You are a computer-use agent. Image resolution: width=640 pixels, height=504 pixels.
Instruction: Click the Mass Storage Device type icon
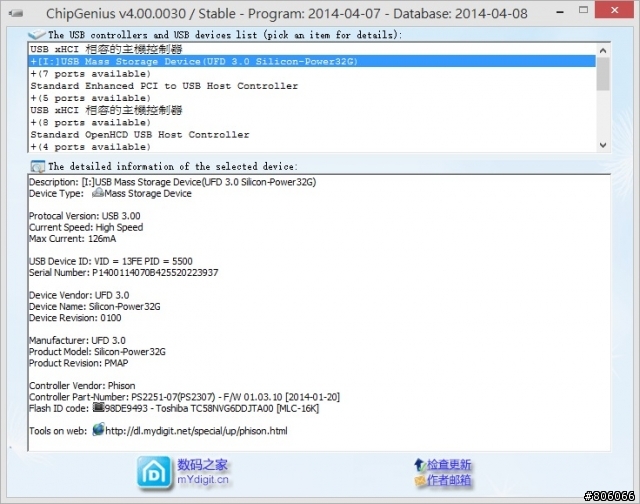pyautogui.click(x=98, y=193)
